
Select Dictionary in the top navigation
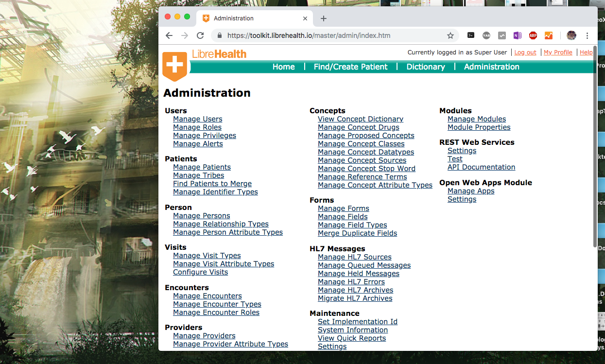tap(426, 67)
